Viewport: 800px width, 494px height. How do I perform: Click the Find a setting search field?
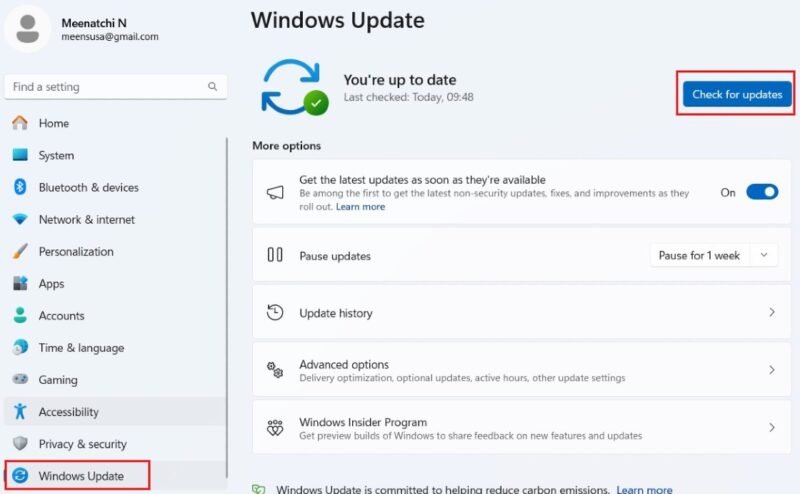click(x=115, y=87)
